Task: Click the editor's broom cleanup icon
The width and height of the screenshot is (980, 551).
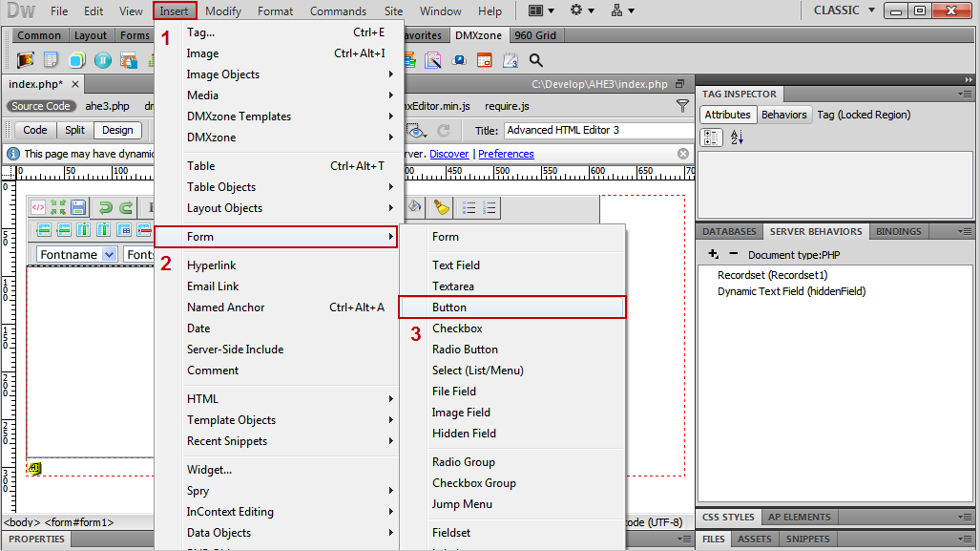Action: (x=441, y=207)
